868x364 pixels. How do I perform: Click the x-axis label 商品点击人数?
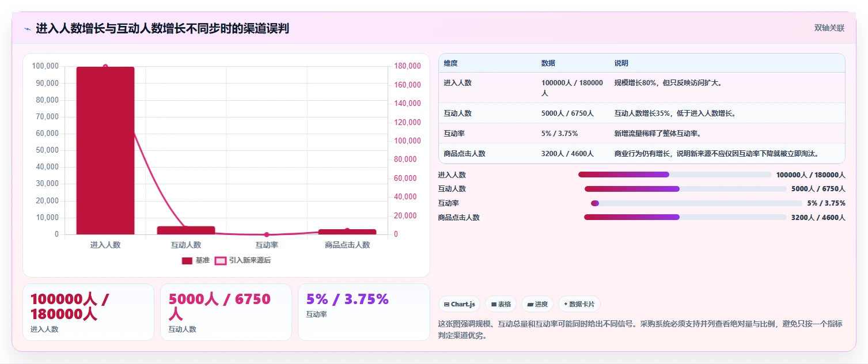tap(347, 245)
